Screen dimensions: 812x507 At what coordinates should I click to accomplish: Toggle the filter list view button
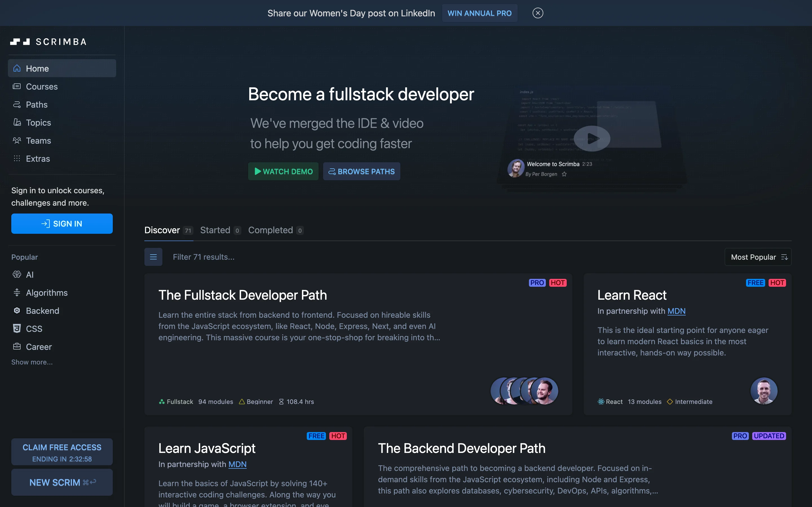(x=153, y=257)
